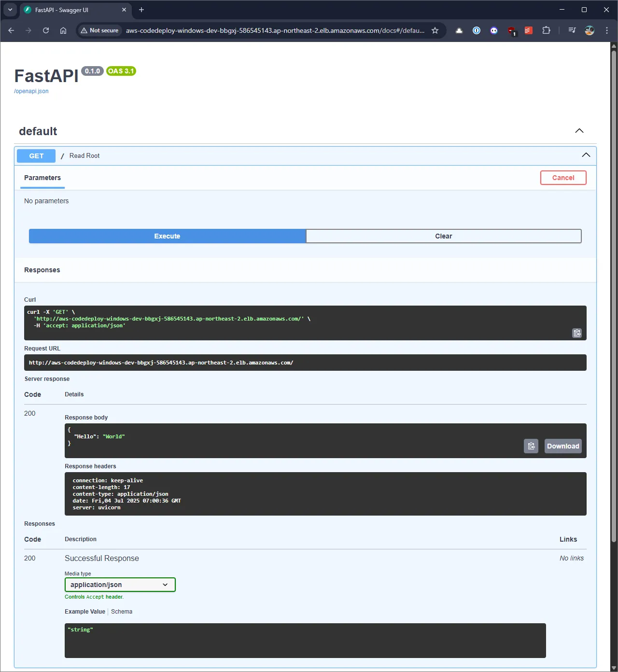
Task: Collapse the GET Read Root operation
Action: click(x=586, y=155)
